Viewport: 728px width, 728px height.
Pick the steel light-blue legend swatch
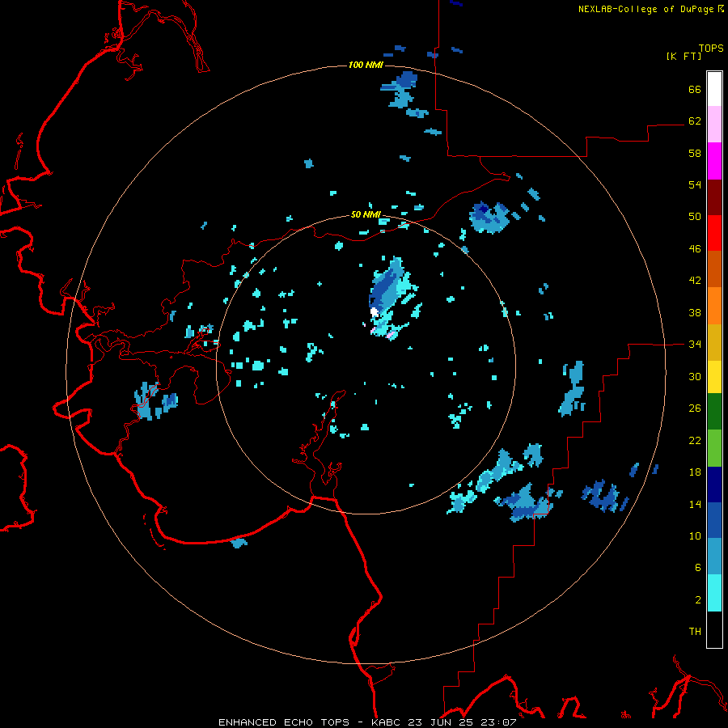(714, 557)
